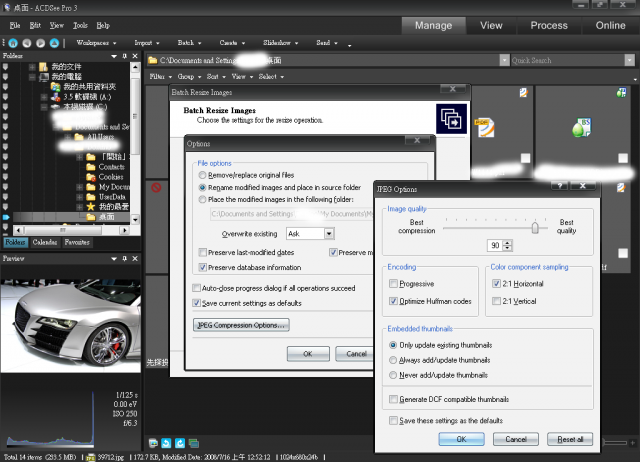640x462 pixels.
Task: Select Rename modified images in source folder
Action: tap(202, 188)
